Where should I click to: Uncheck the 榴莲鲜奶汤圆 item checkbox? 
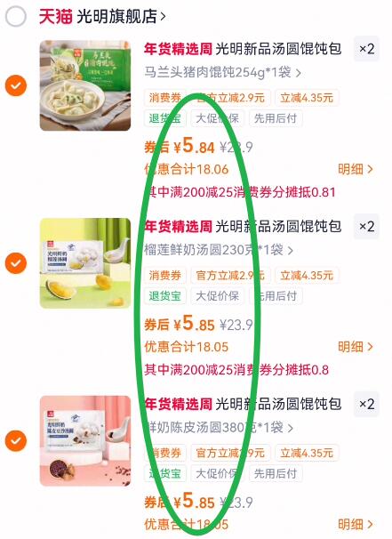16,263
